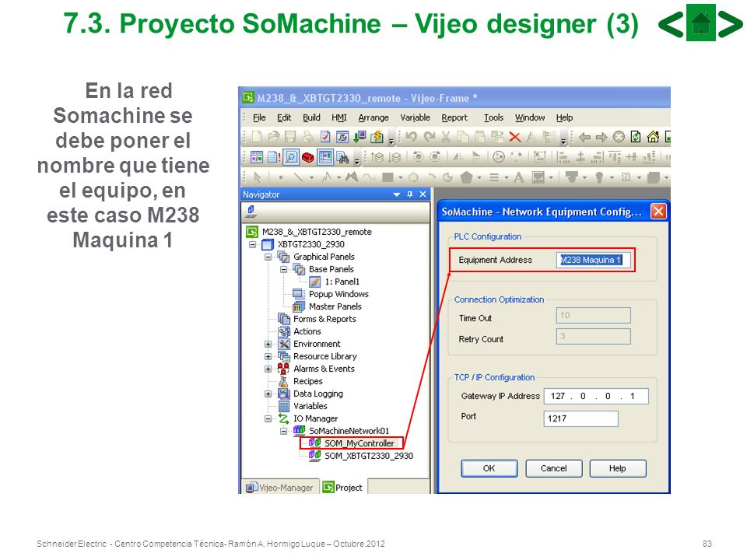The image size is (747, 560).
Task: Expand the Environment node
Action: (268, 344)
